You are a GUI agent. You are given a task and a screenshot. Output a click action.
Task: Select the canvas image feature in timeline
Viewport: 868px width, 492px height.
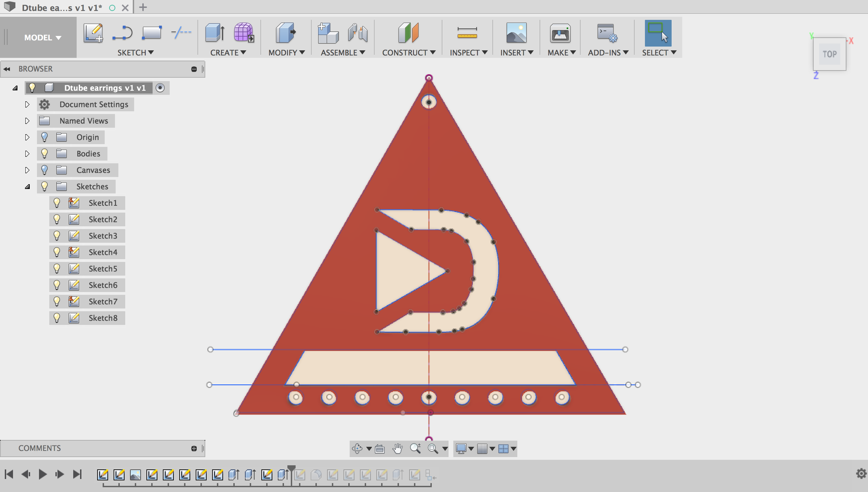(x=135, y=475)
